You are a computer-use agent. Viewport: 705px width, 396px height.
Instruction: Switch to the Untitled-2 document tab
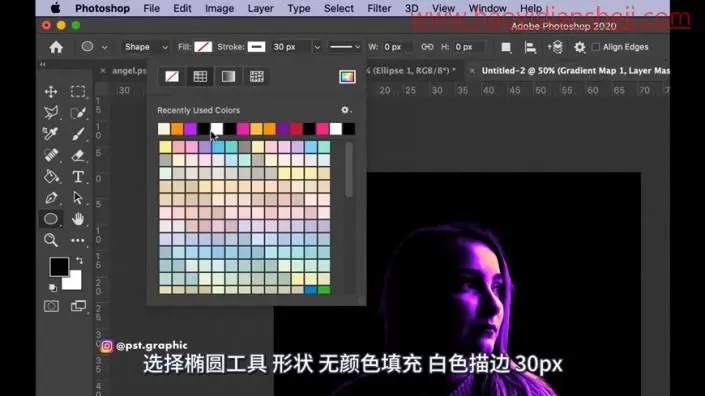coord(575,71)
